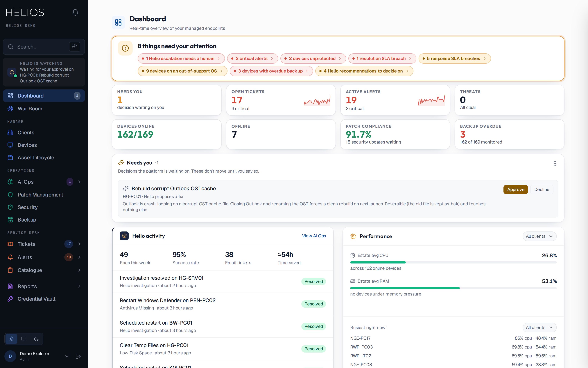Switch to system theme
This screenshot has width=588, height=368.
(x=24, y=339)
